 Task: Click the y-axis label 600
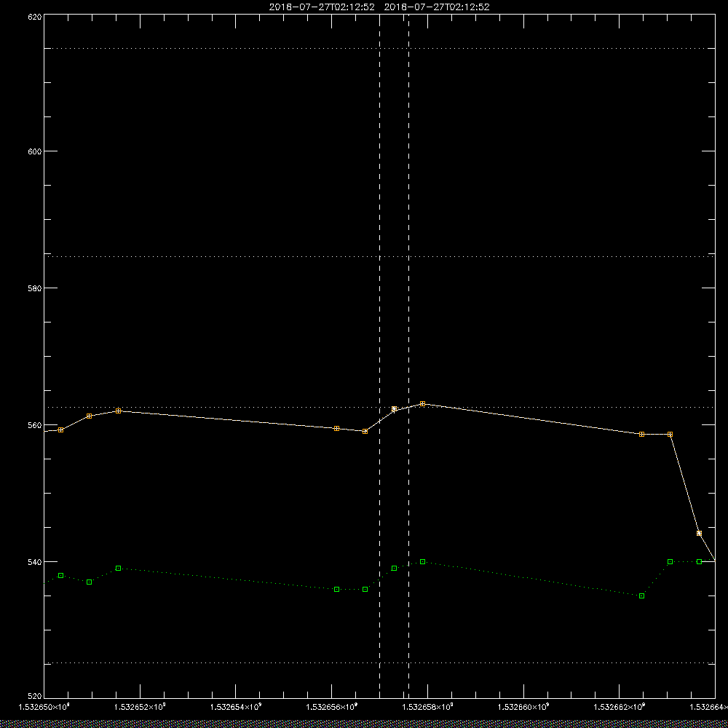click(x=35, y=151)
